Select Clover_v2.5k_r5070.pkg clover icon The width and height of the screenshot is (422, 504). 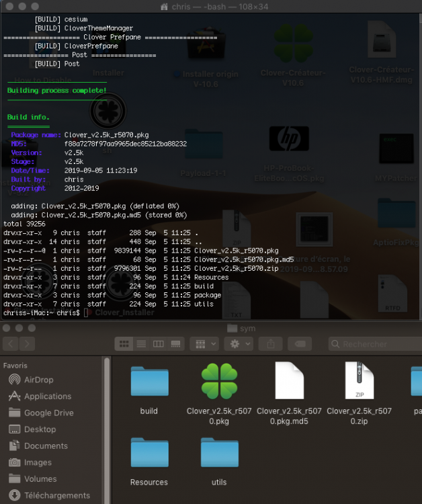219,381
